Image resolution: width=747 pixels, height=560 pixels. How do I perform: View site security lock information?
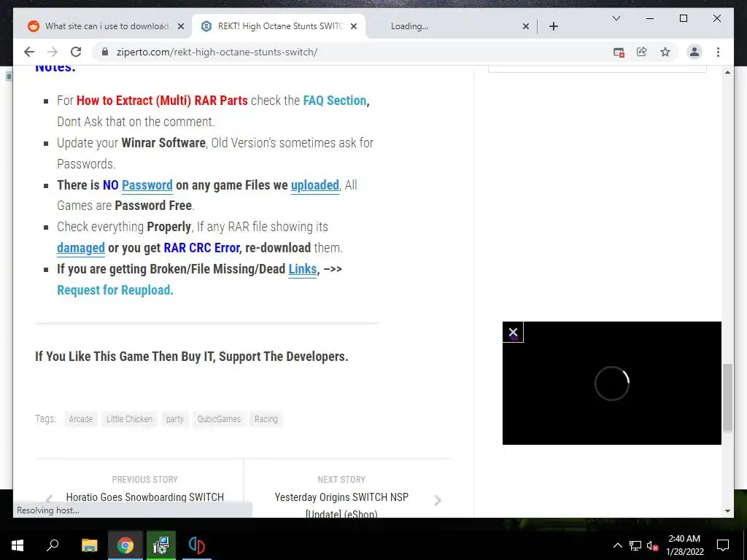pos(105,52)
